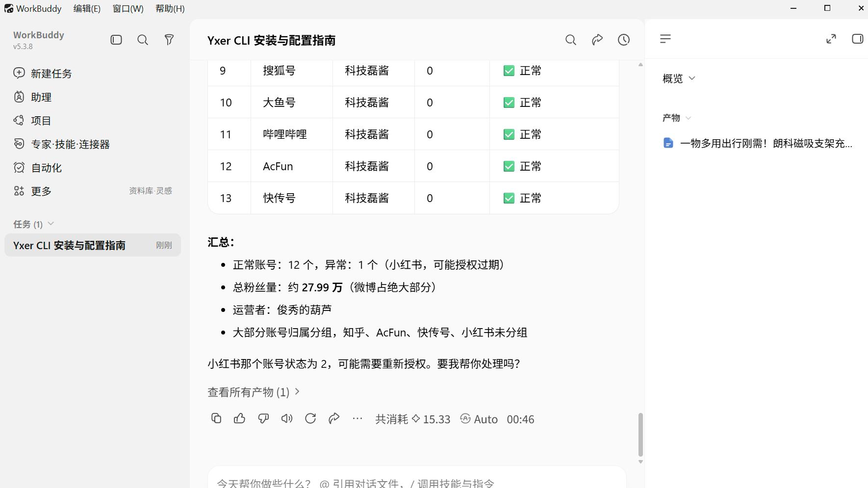Image resolution: width=868 pixels, height=488 pixels.
Task: Toggle the left sidebar panel icon
Action: tap(116, 40)
